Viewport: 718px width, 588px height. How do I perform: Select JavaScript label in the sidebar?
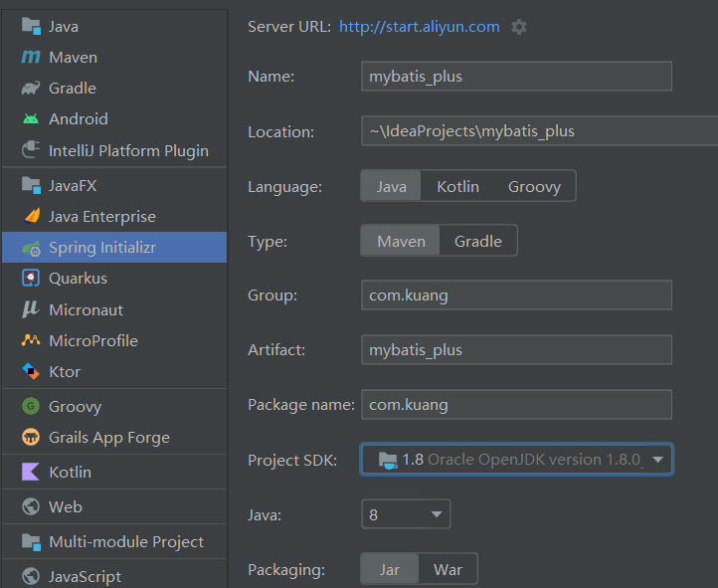coord(86,576)
